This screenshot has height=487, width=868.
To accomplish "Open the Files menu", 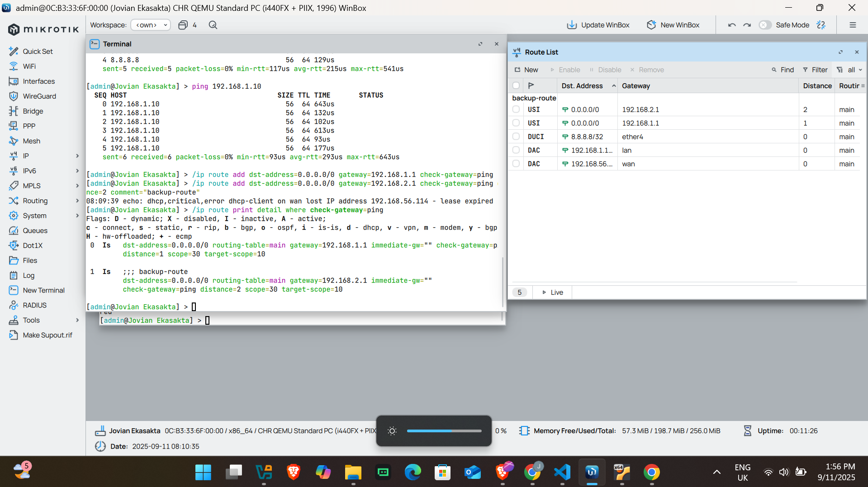I will 30,260.
